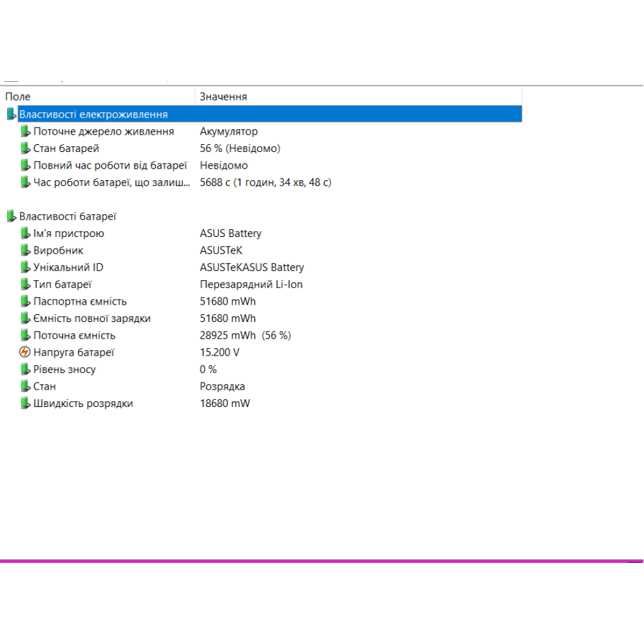
Task: Click the 51680 mWh value for Ємність повної зарядки
Action: (228, 318)
